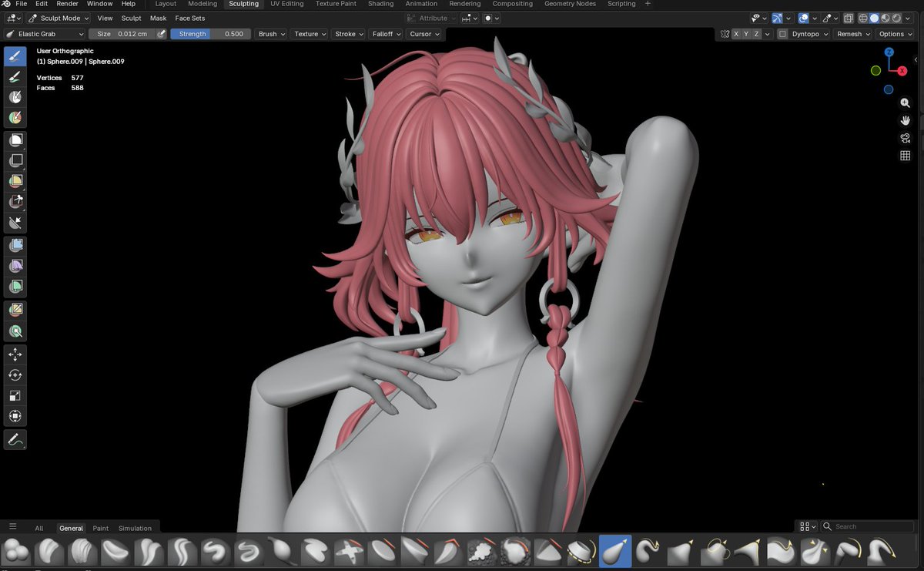Screen dimensions: 924x571
Task: Select the Cloth Filter tool
Action: 15,266
